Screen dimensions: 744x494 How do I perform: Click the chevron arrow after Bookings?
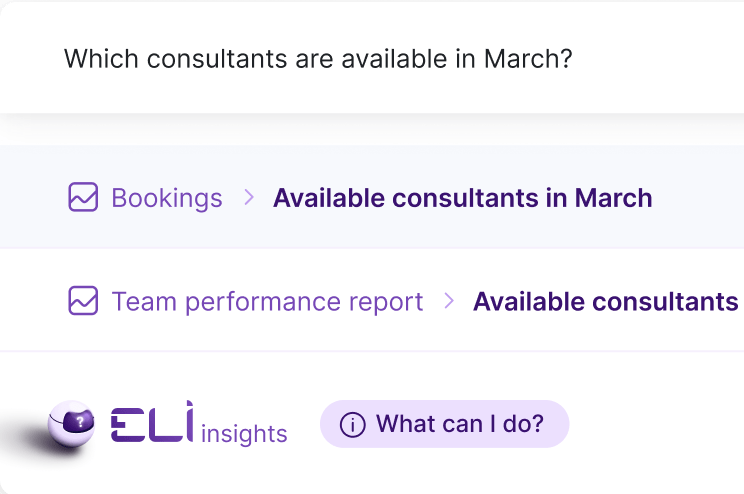click(x=249, y=197)
